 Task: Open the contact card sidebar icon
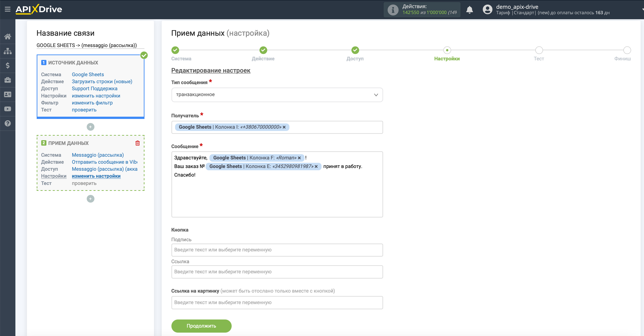pyautogui.click(x=7, y=94)
